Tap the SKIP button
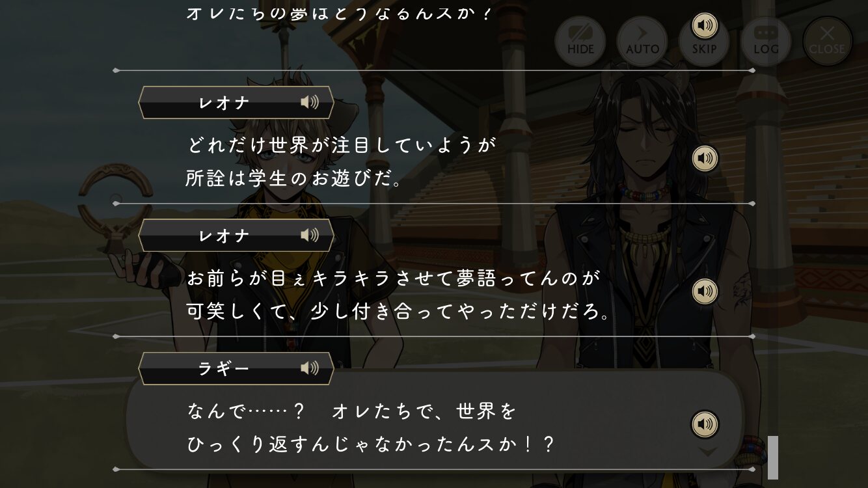This screenshot has height=488, width=868. [x=704, y=42]
